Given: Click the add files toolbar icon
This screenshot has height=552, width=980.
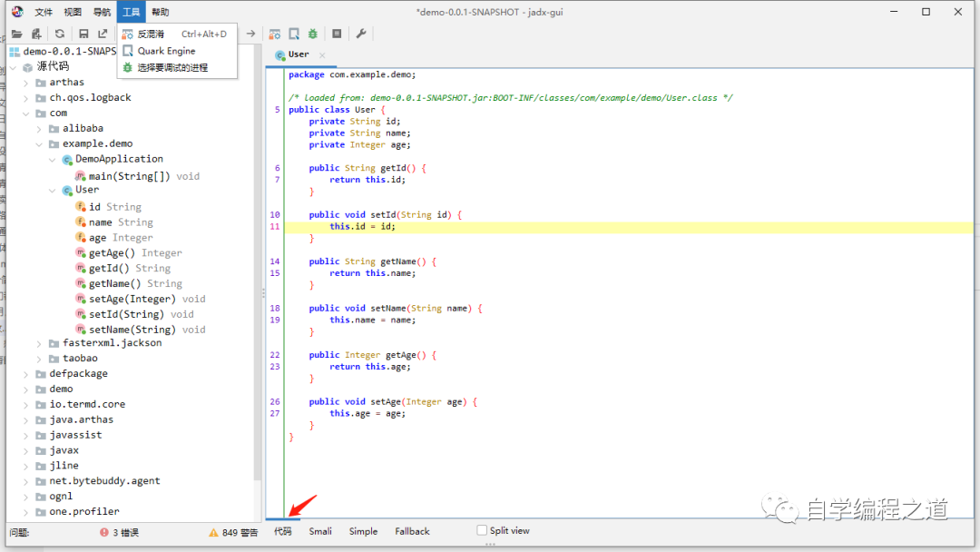Looking at the screenshot, I should pyautogui.click(x=37, y=34).
